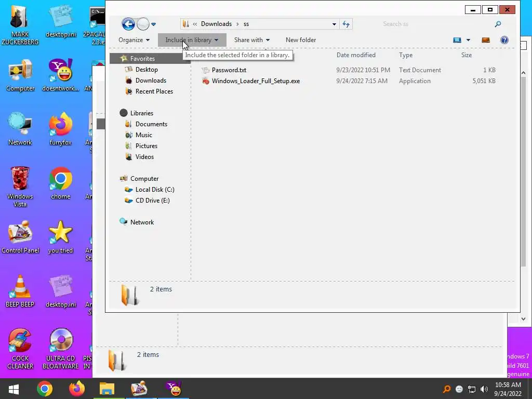Click the Password.txt file icon
532x399 pixels.
[206, 70]
